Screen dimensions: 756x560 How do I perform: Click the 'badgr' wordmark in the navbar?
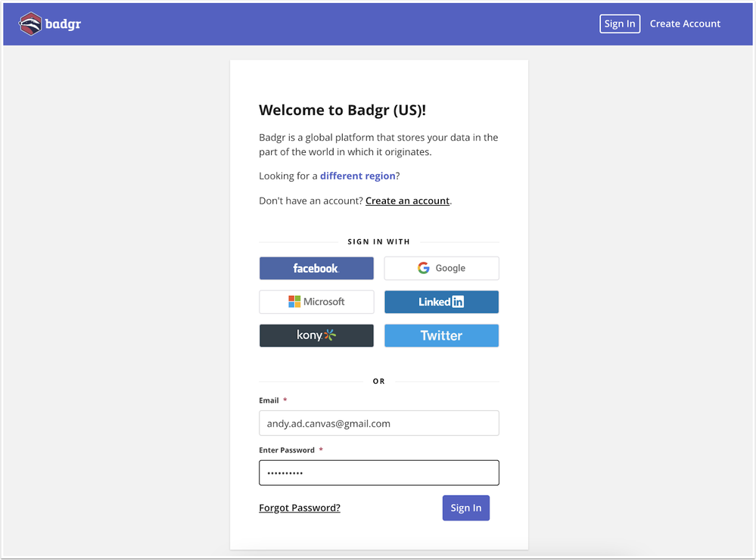pos(64,23)
